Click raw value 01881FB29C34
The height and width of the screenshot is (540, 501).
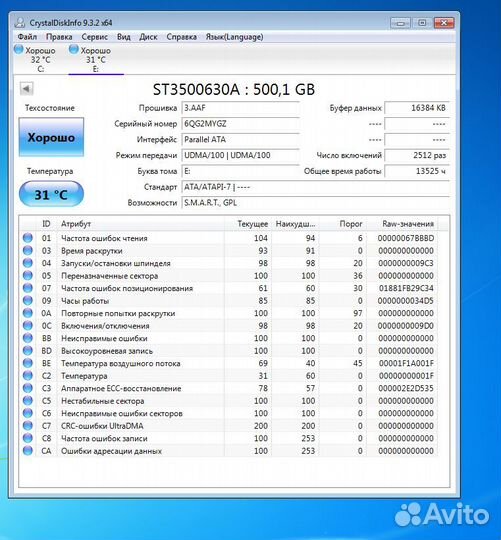[406, 288]
